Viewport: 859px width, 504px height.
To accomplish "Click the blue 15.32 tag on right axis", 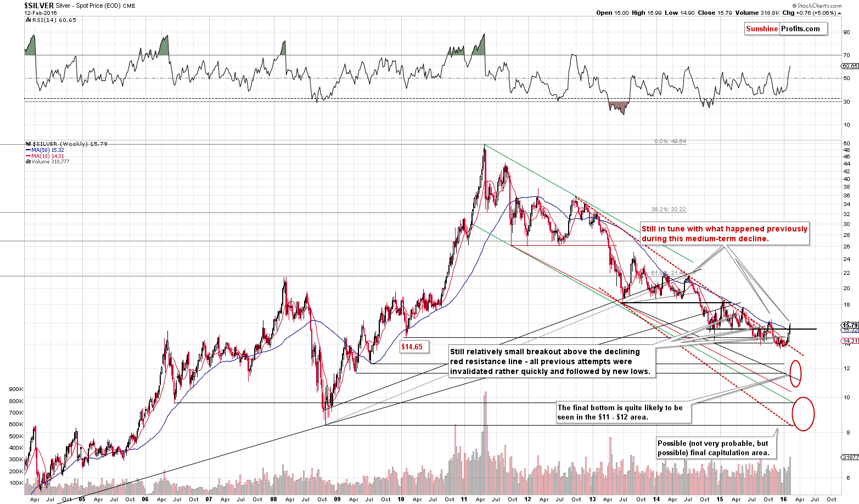I will (850, 330).
